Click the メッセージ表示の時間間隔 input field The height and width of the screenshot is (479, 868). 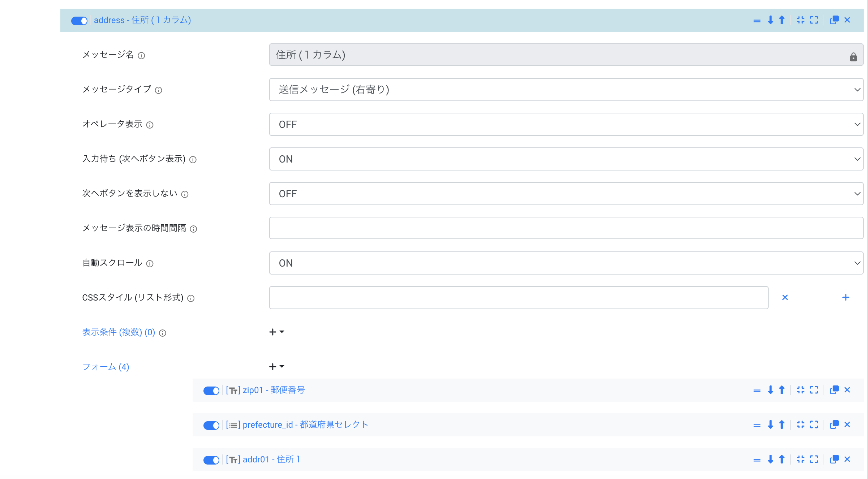[566, 228]
